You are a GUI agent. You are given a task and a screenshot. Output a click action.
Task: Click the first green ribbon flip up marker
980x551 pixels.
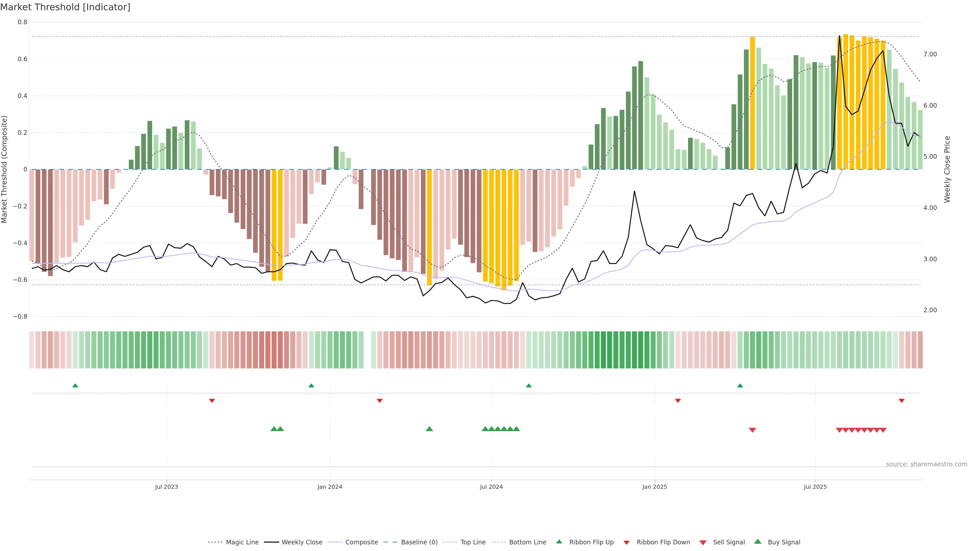tap(75, 386)
